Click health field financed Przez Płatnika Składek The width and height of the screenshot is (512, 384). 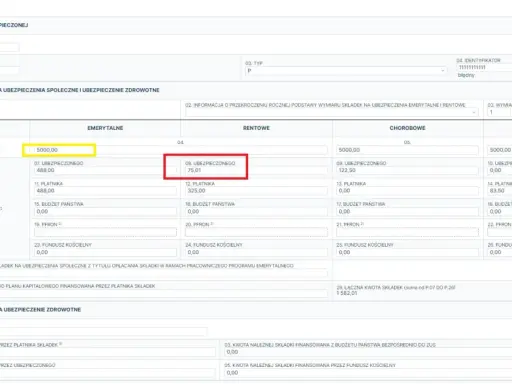pos(107,352)
